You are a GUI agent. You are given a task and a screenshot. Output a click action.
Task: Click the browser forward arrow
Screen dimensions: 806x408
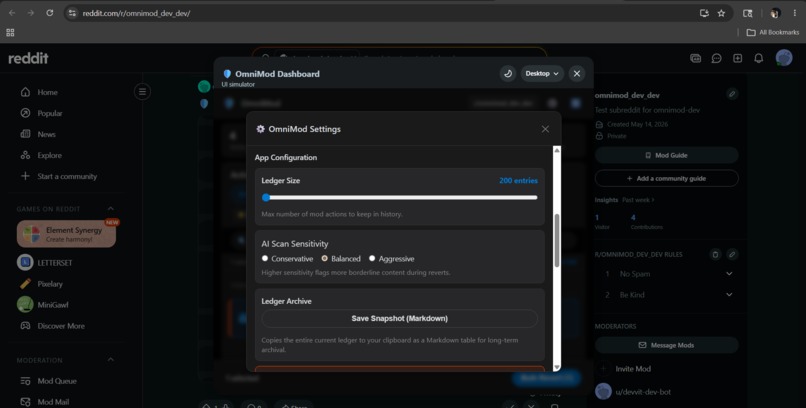30,13
